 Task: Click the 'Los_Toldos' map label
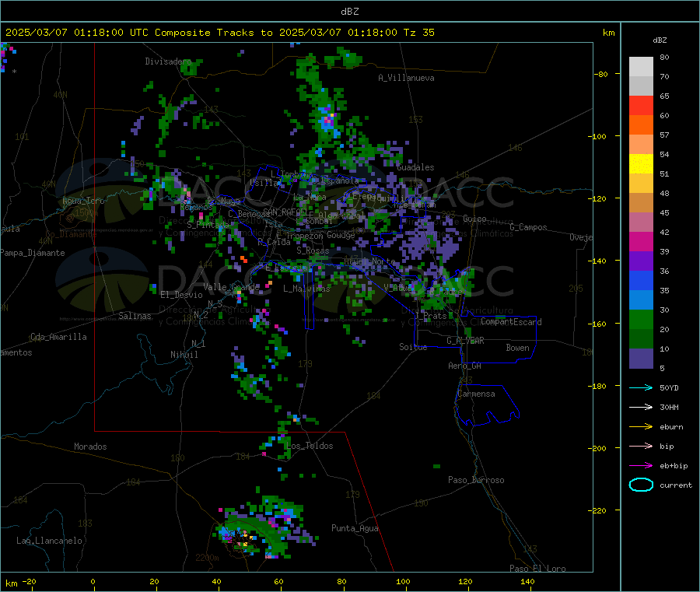click(310, 446)
